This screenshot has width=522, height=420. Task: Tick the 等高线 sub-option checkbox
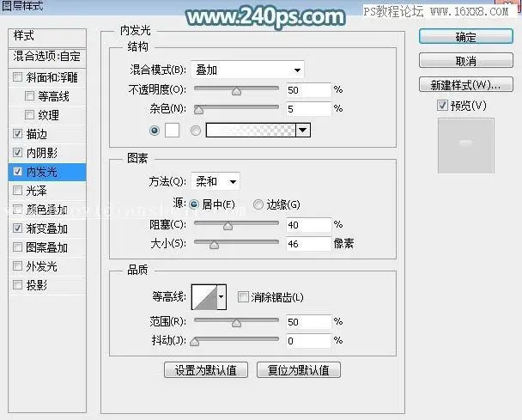30,96
